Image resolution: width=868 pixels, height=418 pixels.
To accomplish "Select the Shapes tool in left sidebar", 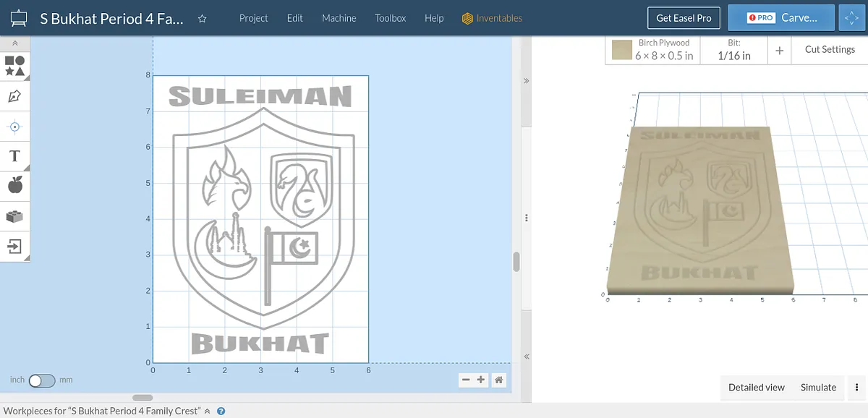I will click(15, 67).
